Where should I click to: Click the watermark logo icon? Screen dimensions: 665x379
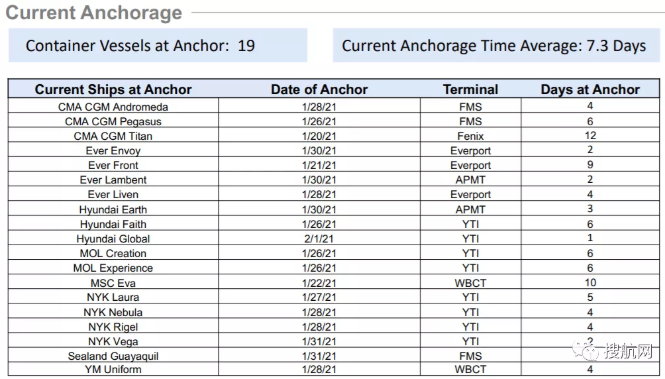click(584, 350)
